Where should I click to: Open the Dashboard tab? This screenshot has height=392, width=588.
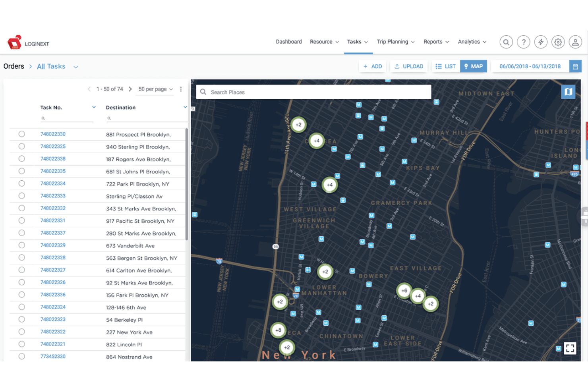coord(289,42)
